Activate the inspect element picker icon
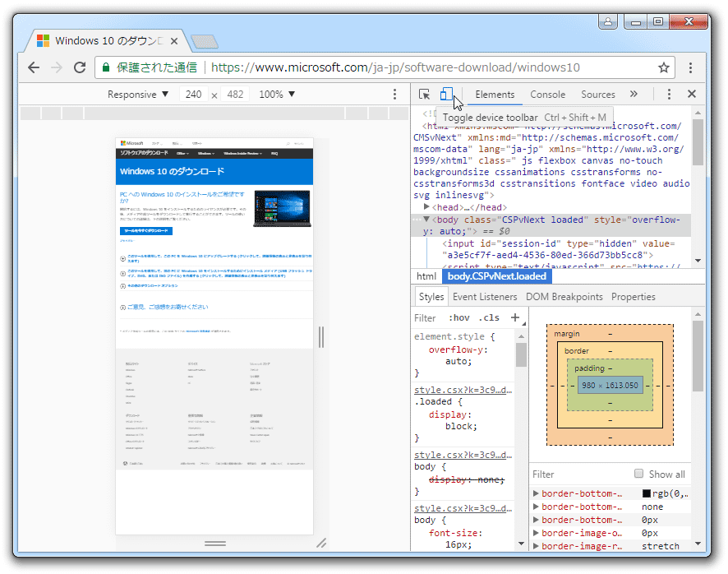This screenshot has width=728, height=574. click(424, 95)
